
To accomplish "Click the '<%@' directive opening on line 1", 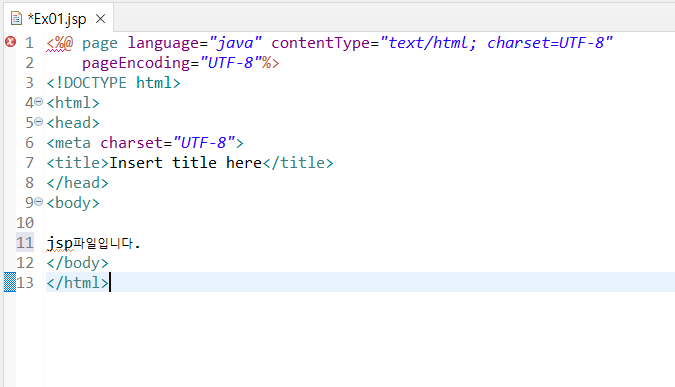I will pos(59,43).
